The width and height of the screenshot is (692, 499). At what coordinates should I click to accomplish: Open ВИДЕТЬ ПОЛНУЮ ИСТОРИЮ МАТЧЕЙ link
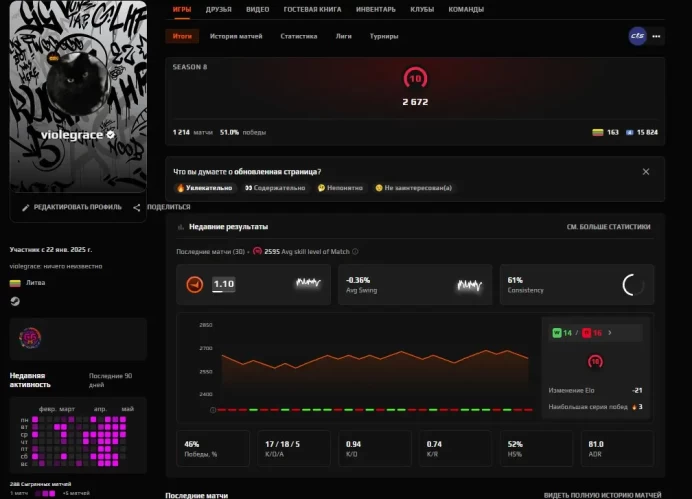click(x=602, y=495)
